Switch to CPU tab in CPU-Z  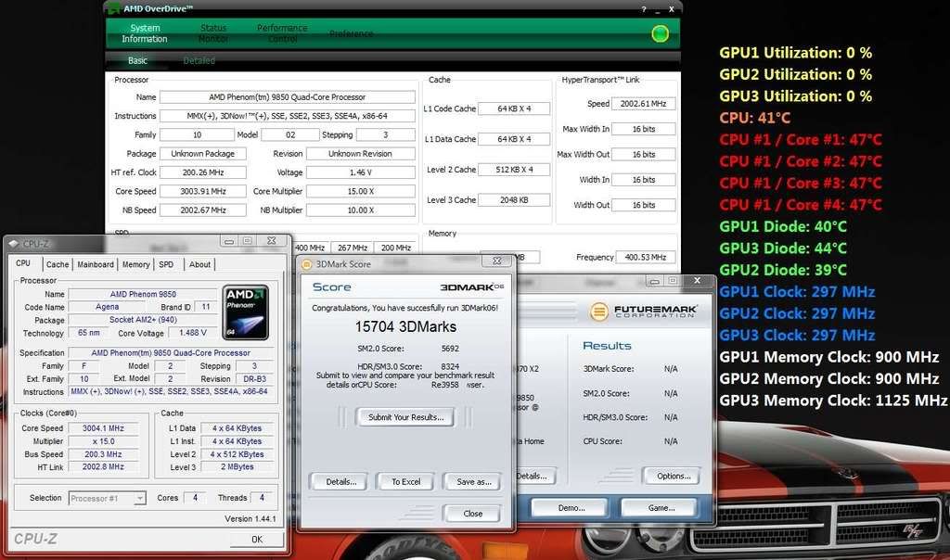click(x=23, y=263)
